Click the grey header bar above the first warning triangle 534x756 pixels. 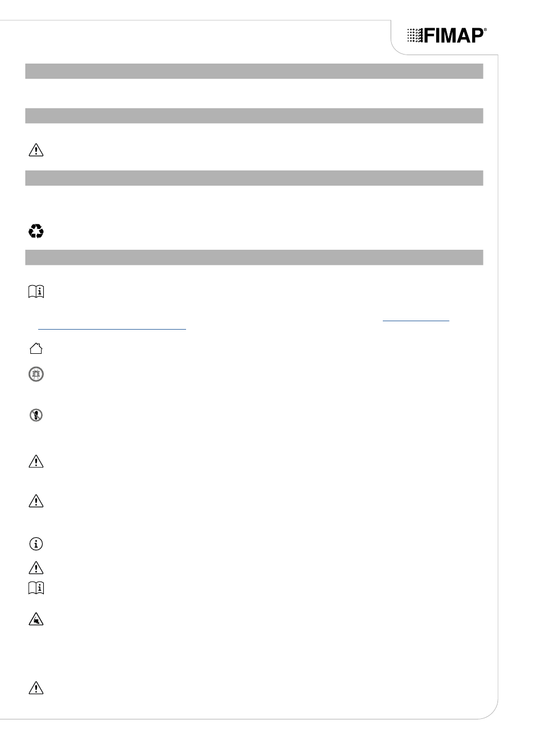coord(254,115)
